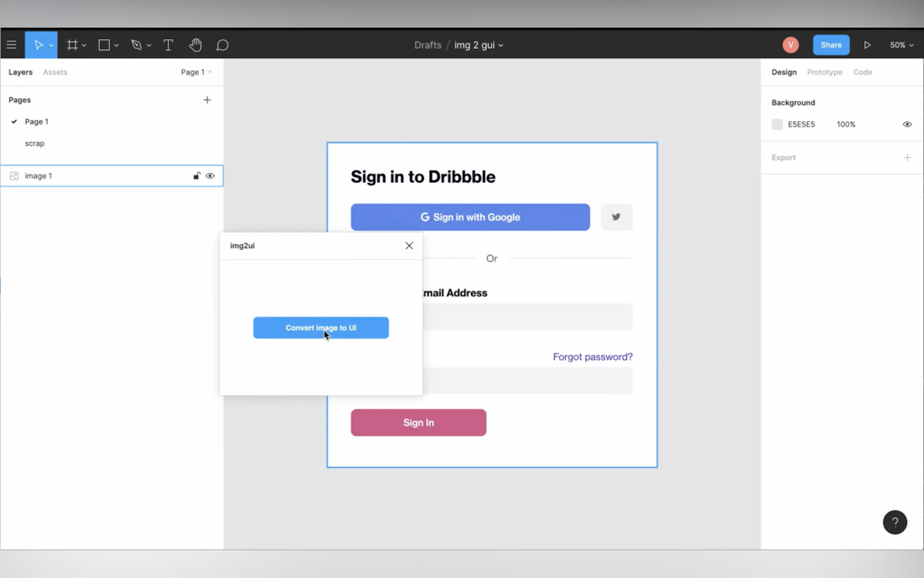
Task: Click the Present play icon
Action: tap(867, 45)
